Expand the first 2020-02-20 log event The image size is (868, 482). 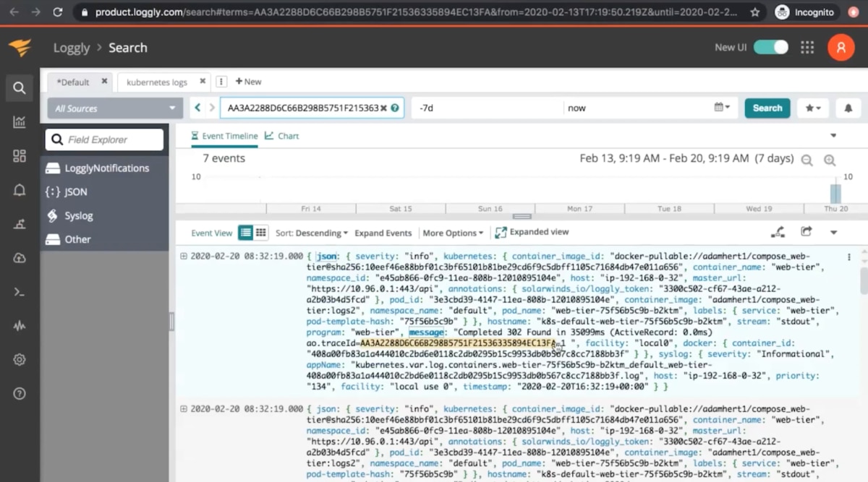pyautogui.click(x=184, y=255)
